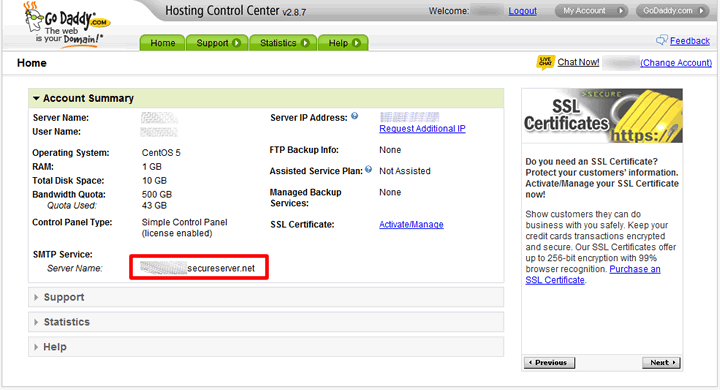Click Request Additional IP link

click(x=422, y=129)
